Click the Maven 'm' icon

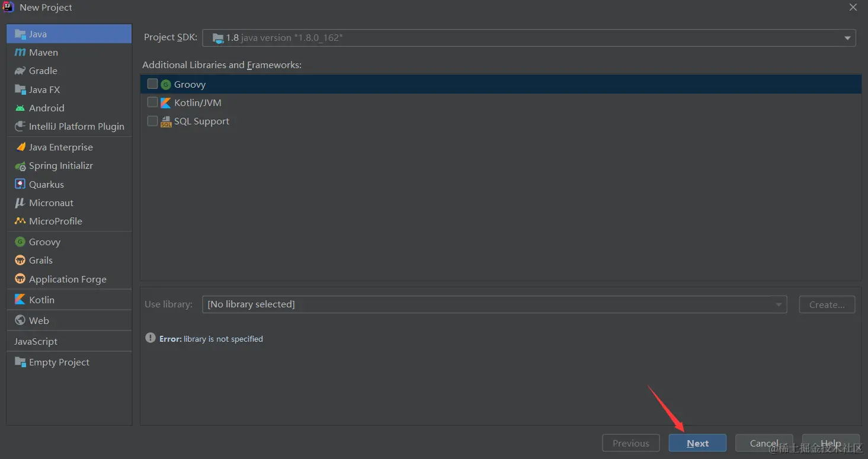(20, 53)
